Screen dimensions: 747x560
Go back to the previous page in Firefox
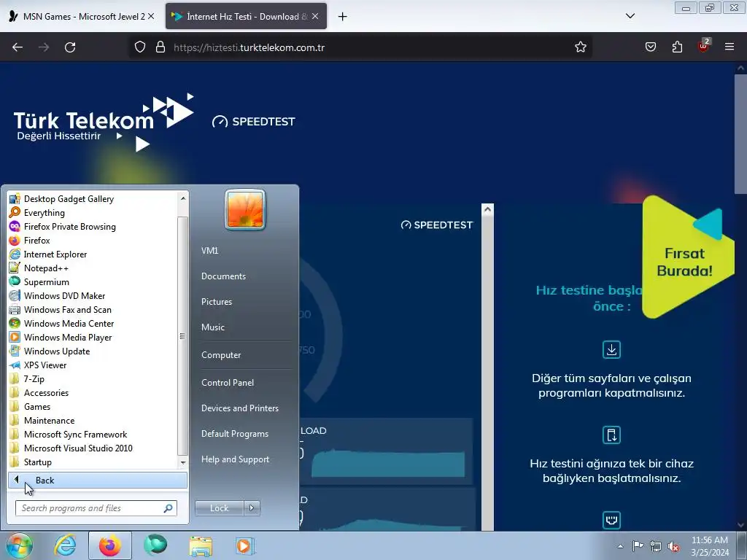(x=18, y=47)
